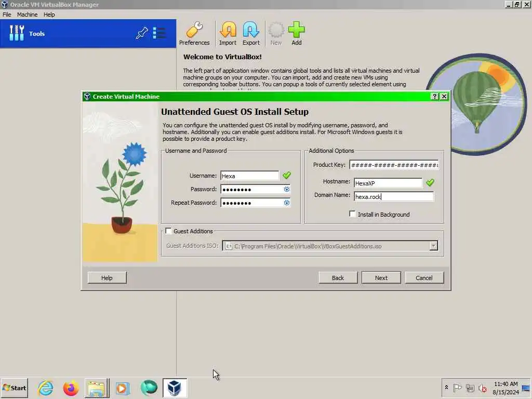Click the pin icon in Tools header

142,33
